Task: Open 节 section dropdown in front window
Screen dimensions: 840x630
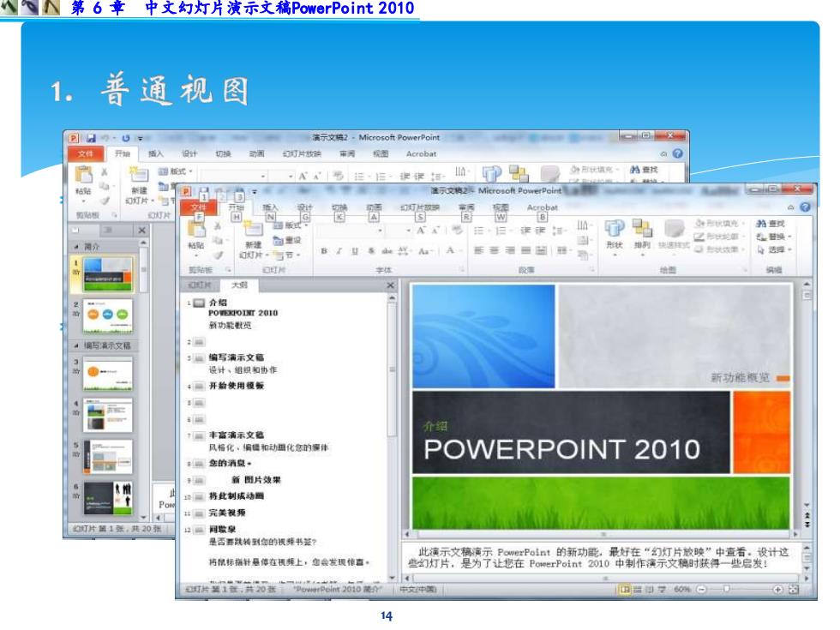Action: pos(287,255)
